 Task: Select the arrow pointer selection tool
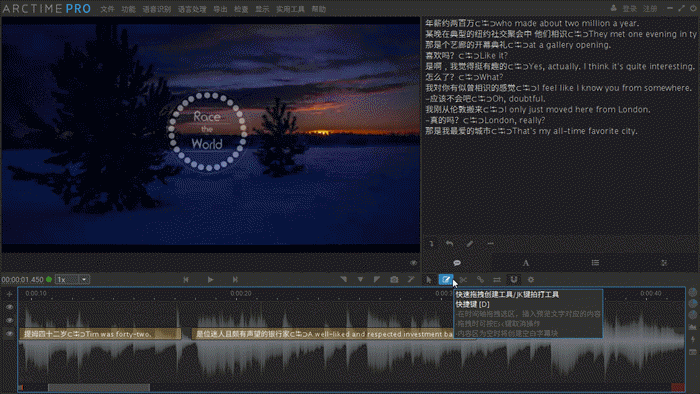pos(429,280)
